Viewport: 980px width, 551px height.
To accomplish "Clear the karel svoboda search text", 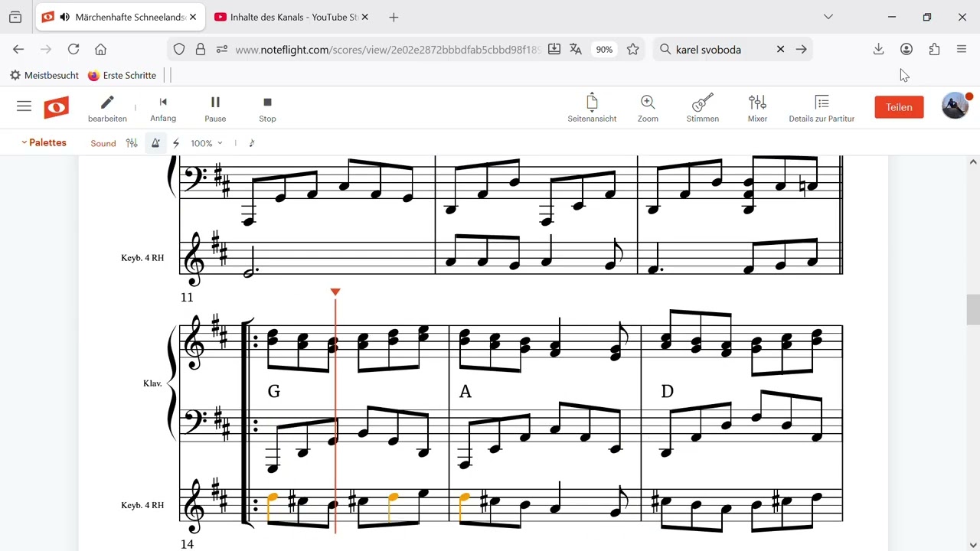I will pos(780,49).
